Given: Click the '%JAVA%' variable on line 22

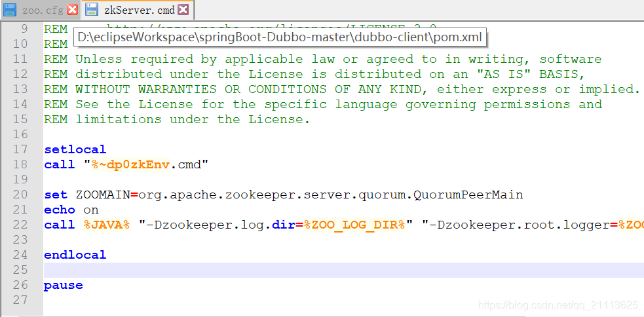Looking at the screenshot, I should [107, 225].
